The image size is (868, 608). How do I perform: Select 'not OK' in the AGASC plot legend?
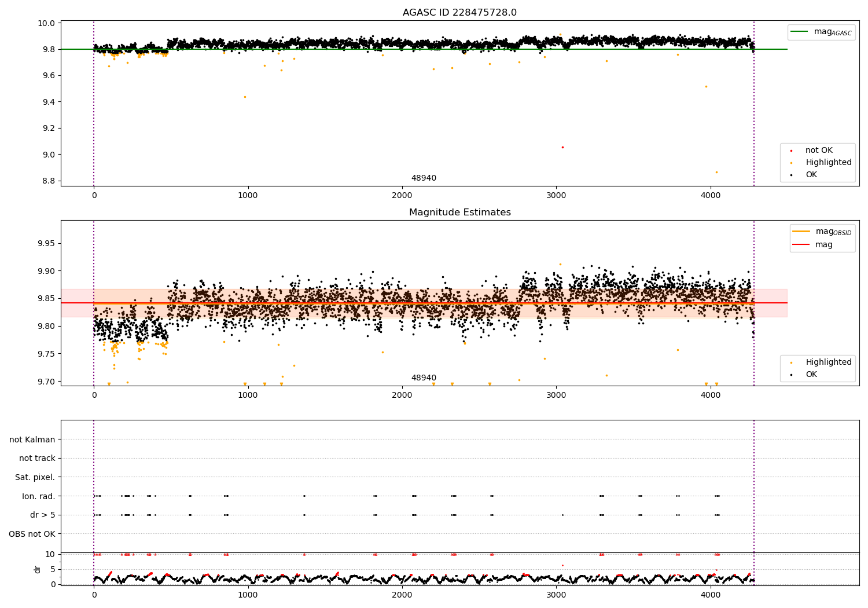[x=819, y=151]
